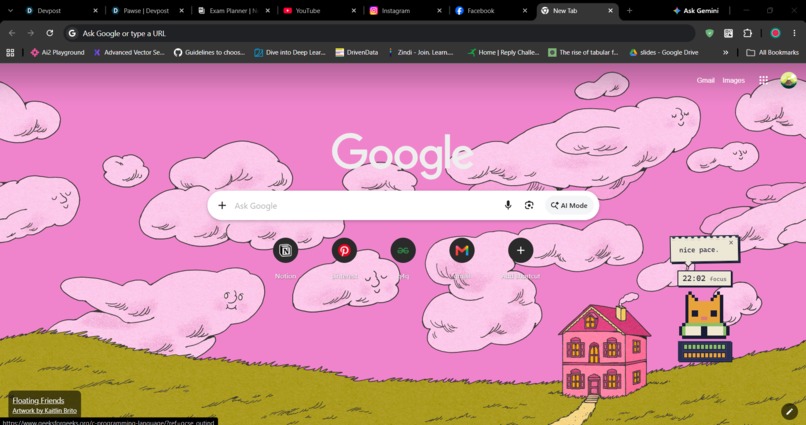806x425 pixels.
Task: Click the green shield extension icon
Action: click(x=709, y=33)
